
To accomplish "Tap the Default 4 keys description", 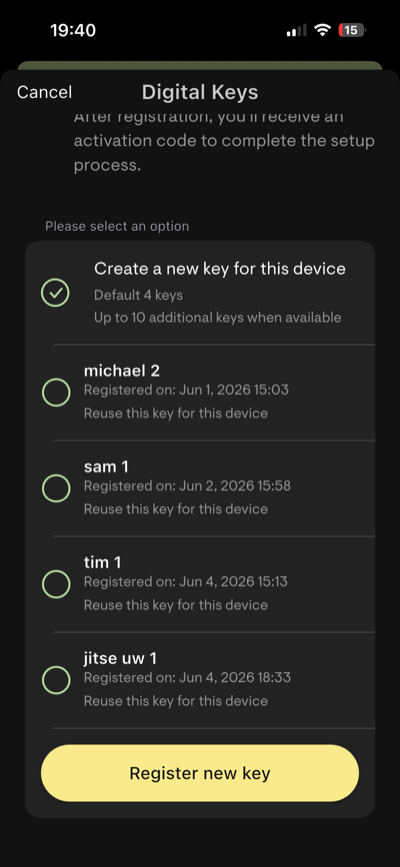I will click(138, 295).
